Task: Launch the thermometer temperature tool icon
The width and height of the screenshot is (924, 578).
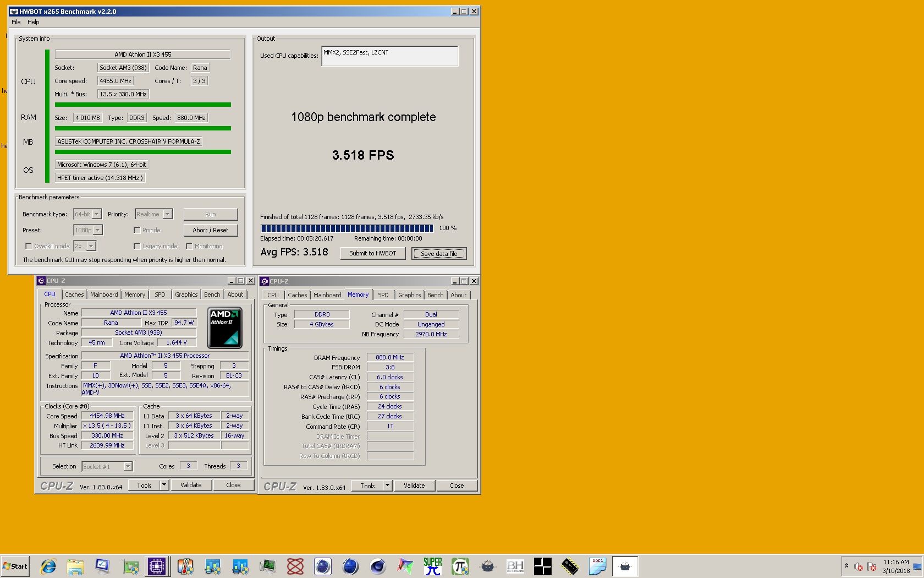Action: point(185,566)
